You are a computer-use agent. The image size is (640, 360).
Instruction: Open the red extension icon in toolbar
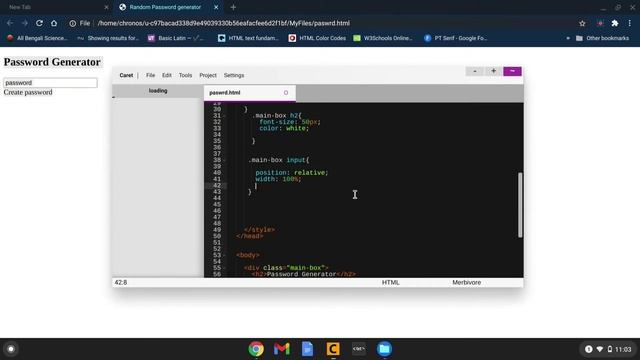[600, 24]
